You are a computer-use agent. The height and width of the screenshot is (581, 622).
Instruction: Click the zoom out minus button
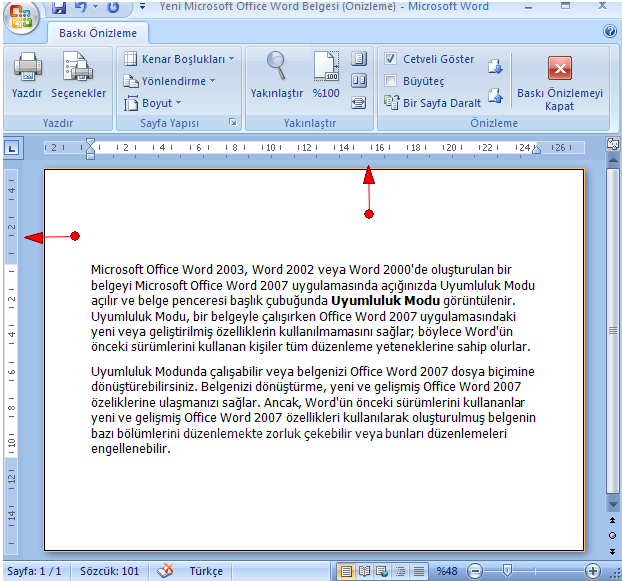[475, 571]
